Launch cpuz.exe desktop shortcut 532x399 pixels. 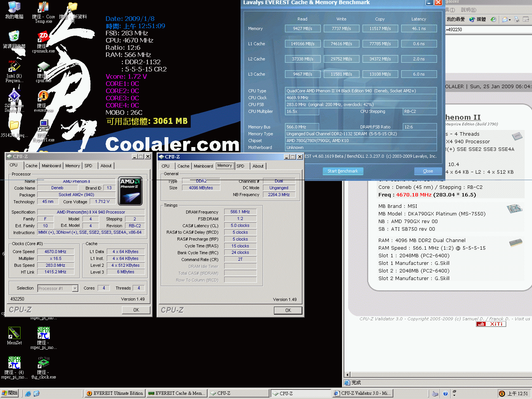(x=43, y=72)
